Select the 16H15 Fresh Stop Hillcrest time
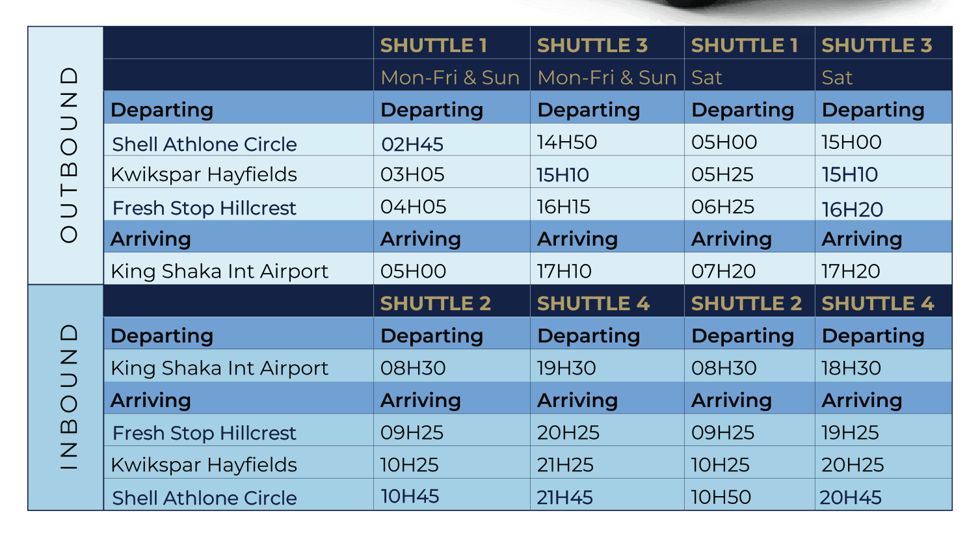980x541 pixels. click(563, 207)
